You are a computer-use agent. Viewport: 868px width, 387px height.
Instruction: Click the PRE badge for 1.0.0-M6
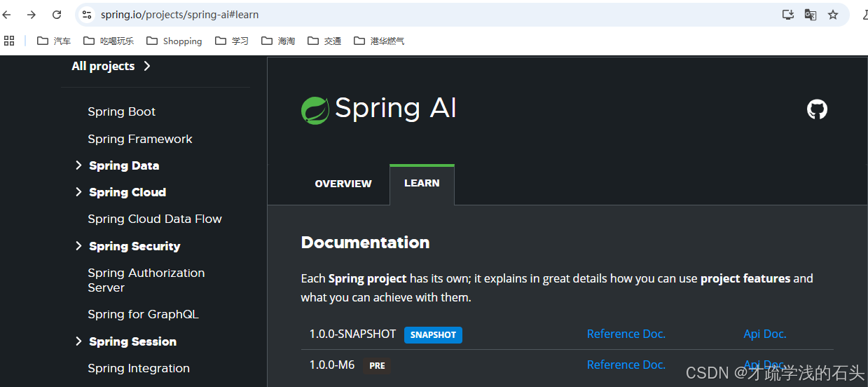377,365
